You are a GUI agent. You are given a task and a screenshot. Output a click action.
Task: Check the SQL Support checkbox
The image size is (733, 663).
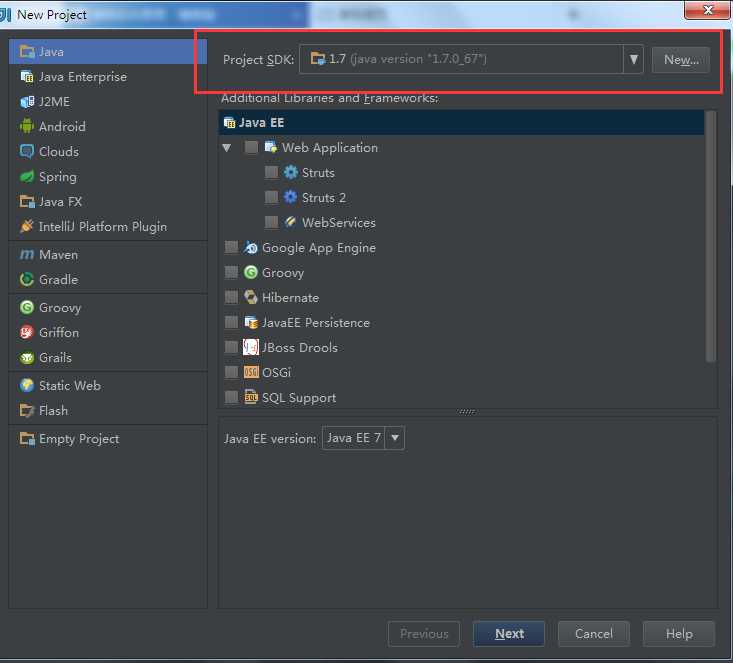pyautogui.click(x=231, y=397)
